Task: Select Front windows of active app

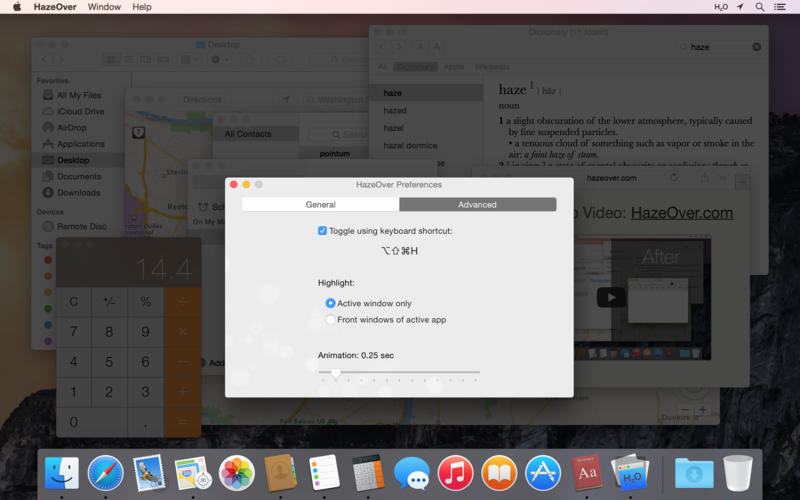Action: 330,319
